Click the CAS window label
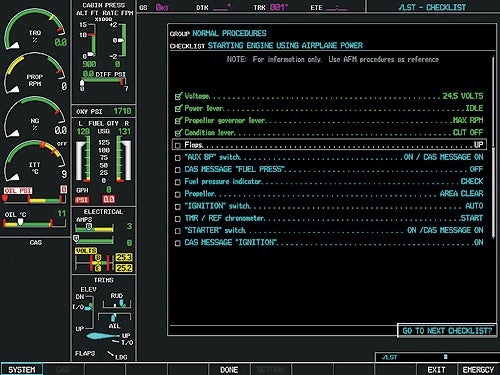Image resolution: width=500 pixels, height=375 pixels. click(x=36, y=243)
